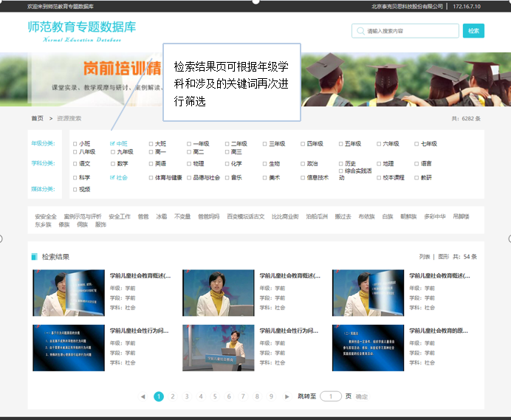This screenshot has height=420, width=511.
Task: Check the 语文 subject checkbox
Action: coord(75,164)
